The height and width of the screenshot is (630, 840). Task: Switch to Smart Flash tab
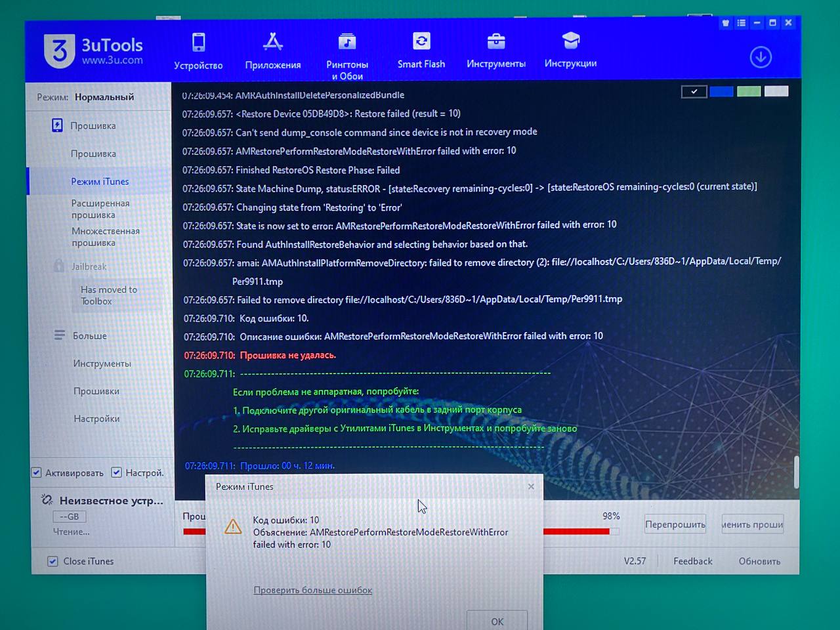pyautogui.click(x=421, y=51)
